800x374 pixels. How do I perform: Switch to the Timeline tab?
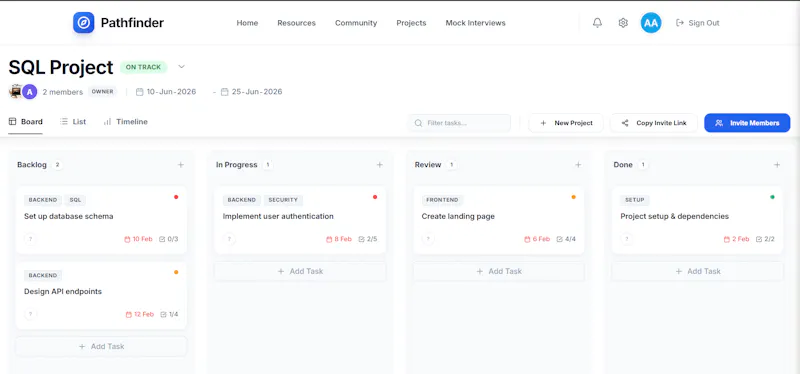[x=126, y=122]
